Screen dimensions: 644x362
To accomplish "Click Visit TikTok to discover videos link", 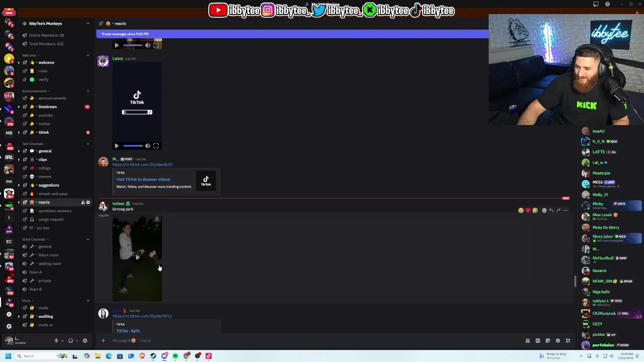I will [x=143, y=179].
